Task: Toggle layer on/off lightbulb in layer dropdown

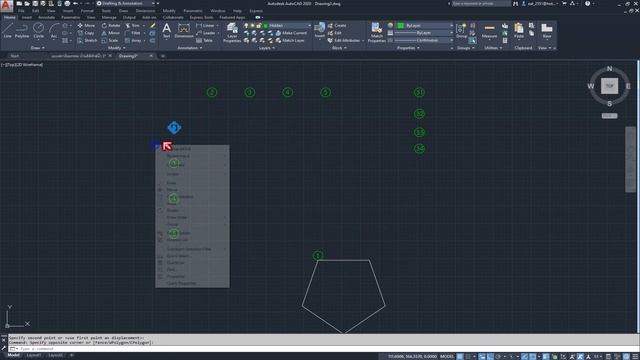Action: [x=246, y=25]
